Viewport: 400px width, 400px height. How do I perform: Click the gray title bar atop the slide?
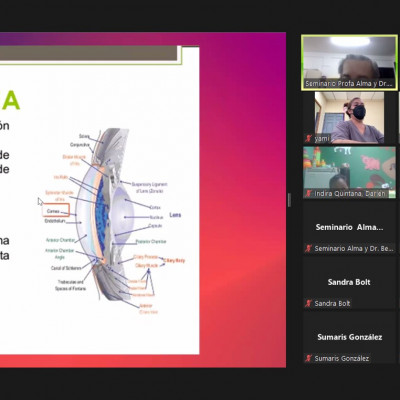(88, 53)
